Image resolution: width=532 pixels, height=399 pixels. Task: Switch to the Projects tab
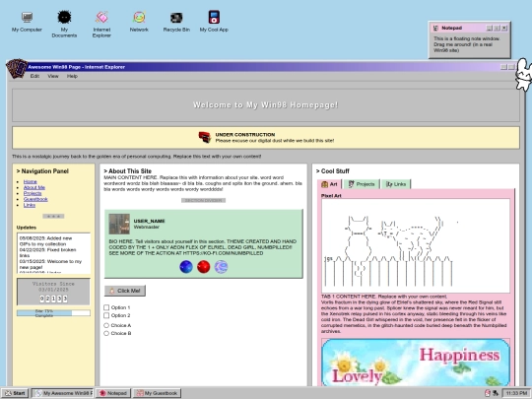(362, 184)
